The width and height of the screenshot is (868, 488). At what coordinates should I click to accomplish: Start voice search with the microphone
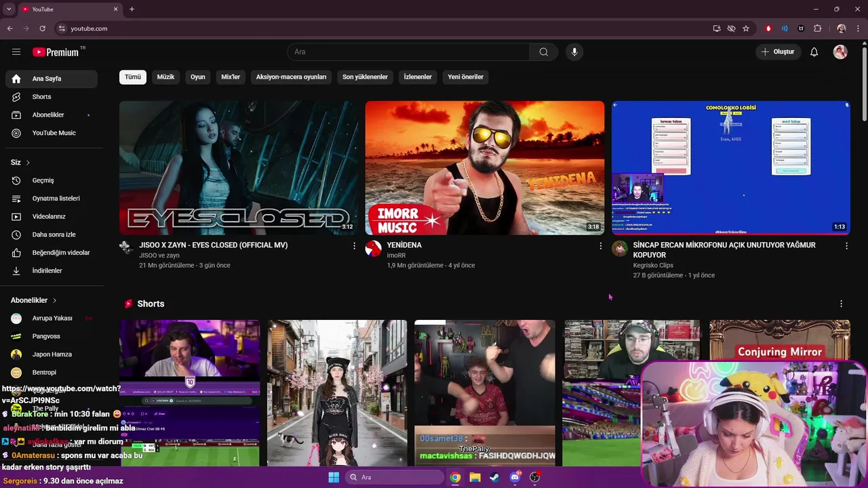574,52
